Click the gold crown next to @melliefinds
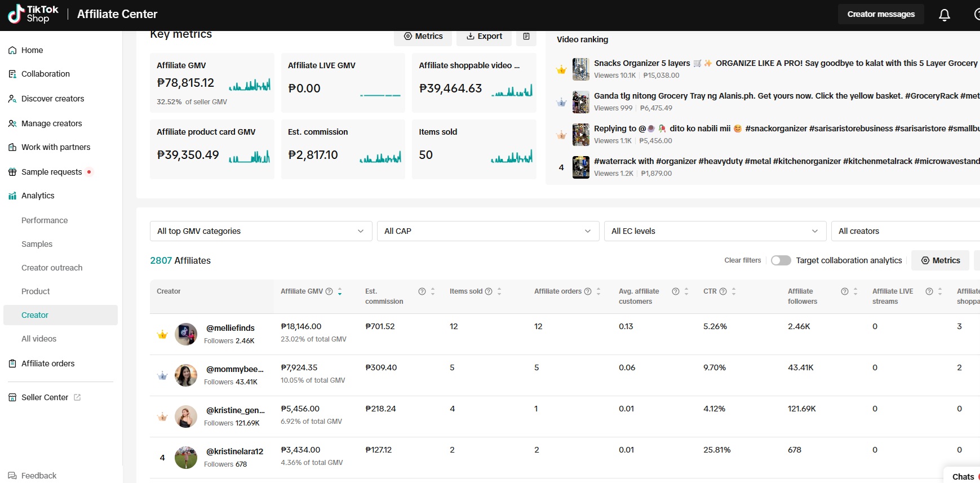Image resolution: width=980 pixels, height=483 pixels. [162, 335]
